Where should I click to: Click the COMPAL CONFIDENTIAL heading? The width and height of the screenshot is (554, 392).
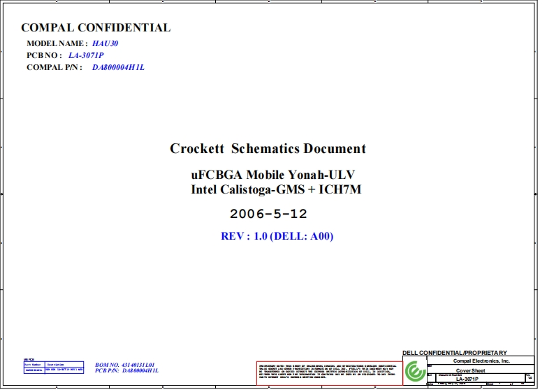point(96,28)
